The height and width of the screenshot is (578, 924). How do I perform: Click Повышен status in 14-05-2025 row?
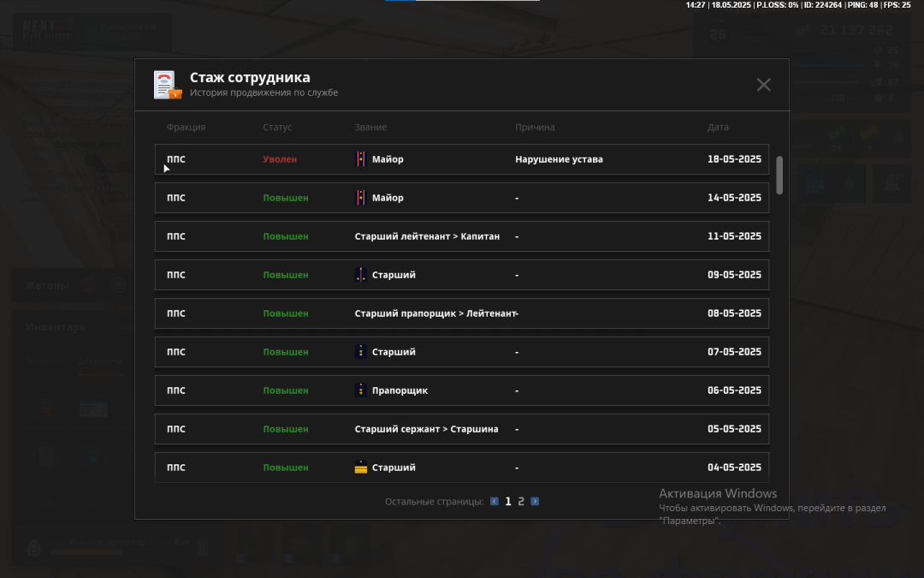point(286,198)
